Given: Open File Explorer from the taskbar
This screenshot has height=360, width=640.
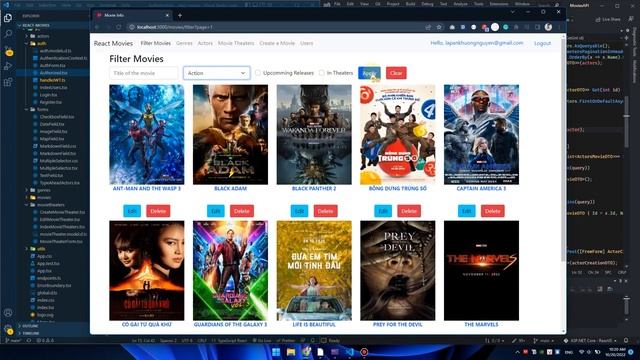Looking at the screenshot, I should [291, 352].
